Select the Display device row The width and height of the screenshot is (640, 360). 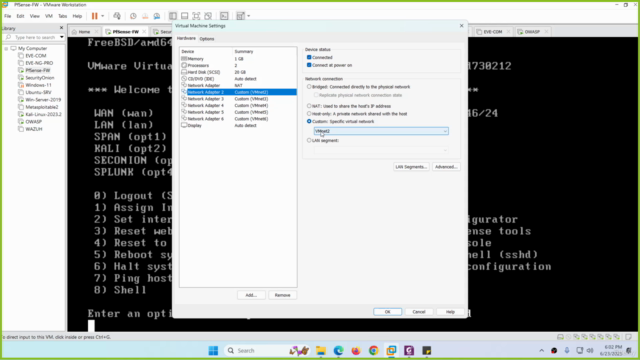click(238, 125)
